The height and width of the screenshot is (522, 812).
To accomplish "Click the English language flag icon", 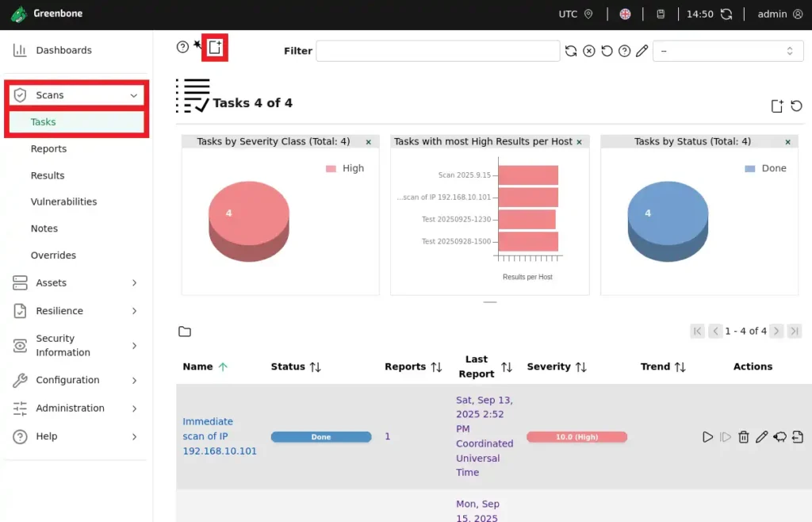I will click(625, 14).
